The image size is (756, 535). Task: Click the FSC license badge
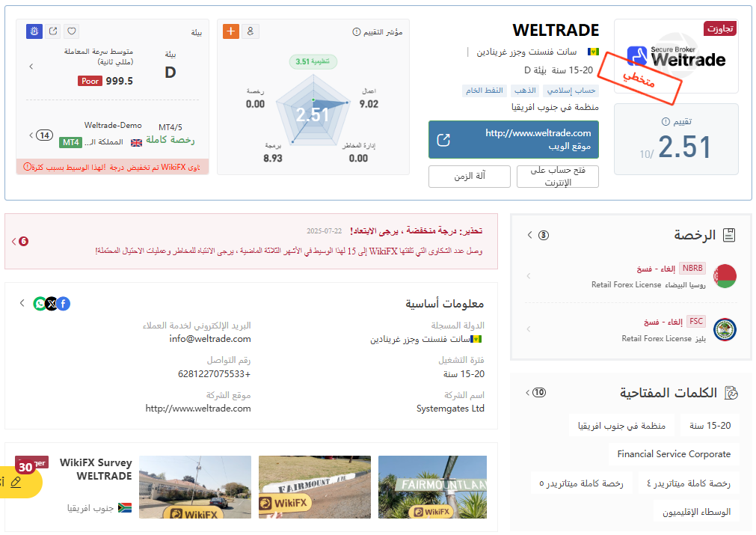tap(695, 321)
